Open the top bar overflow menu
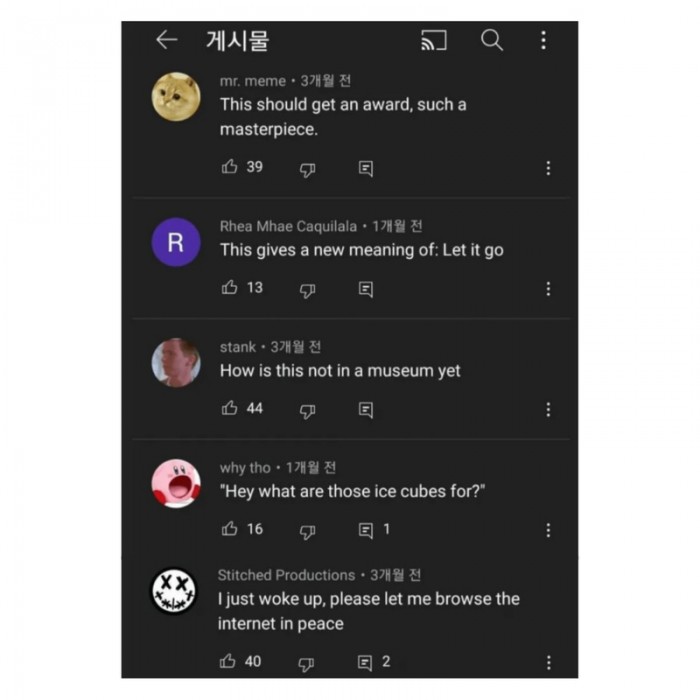Viewport: 700px width, 700px height. coord(543,40)
